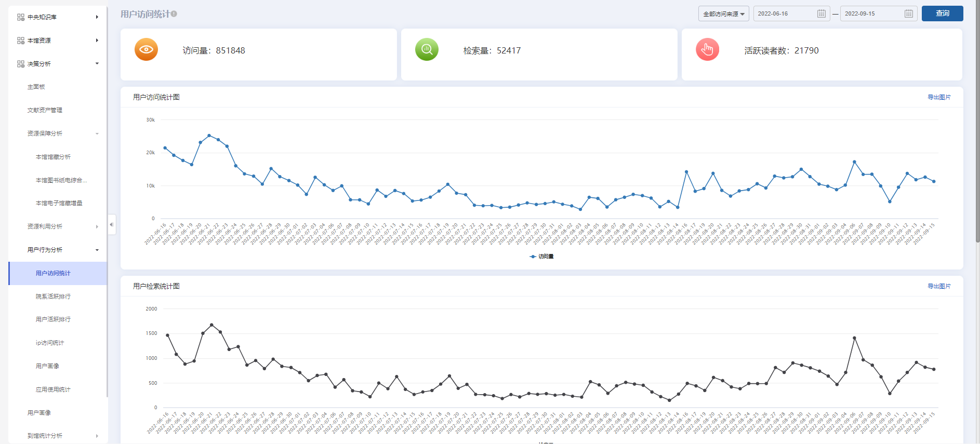This screenshot has width=980, height=444.
Task: Open the 全部访问来源 dropdown
Action: point(723,14)
